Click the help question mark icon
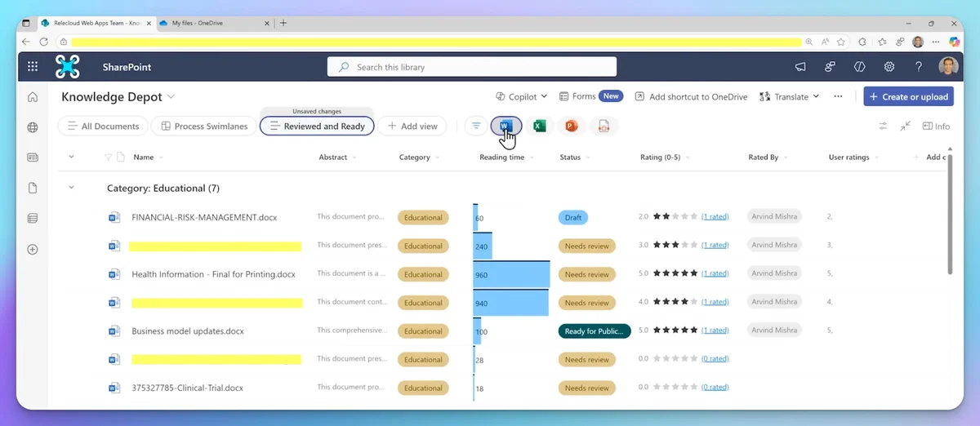The height and width of the screenshot is (426, 980). pos(919,67)
